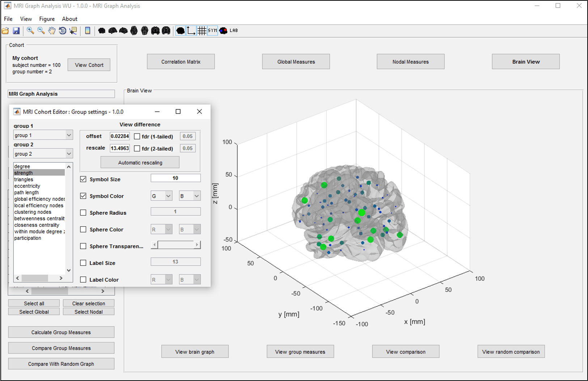Activate the zoom in magnifier tool

[30, 31]
